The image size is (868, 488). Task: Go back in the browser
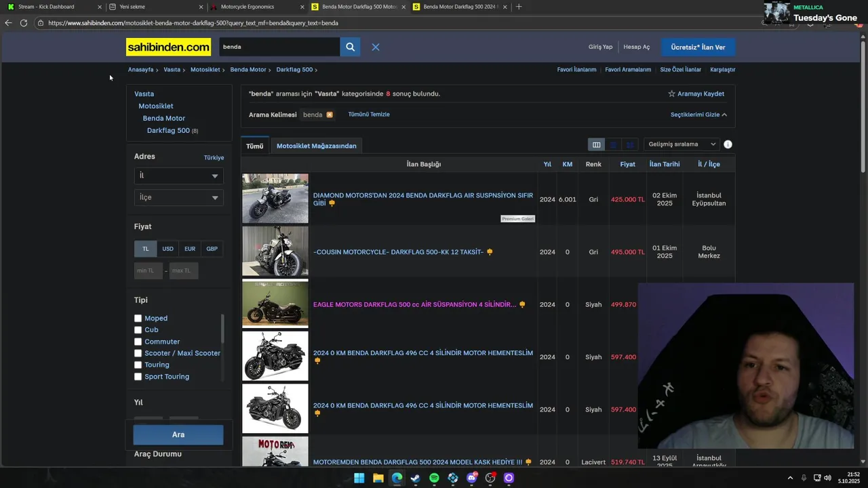pos(8,23)
